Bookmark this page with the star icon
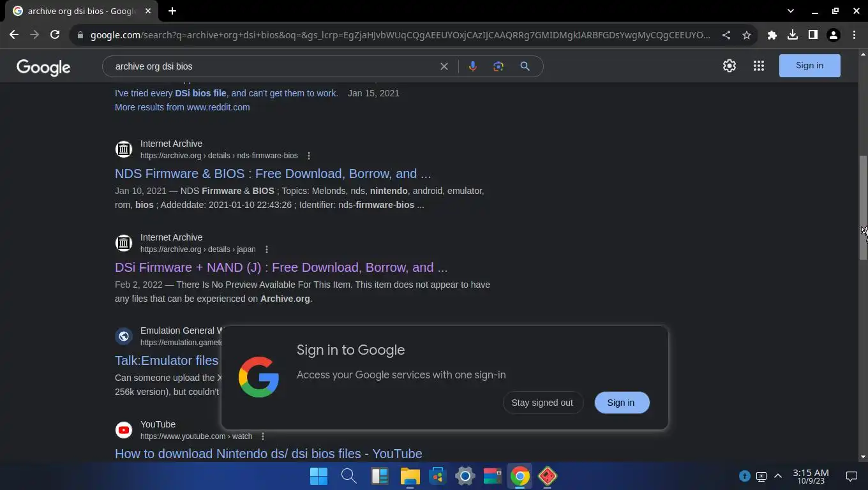This screenshot has height=490, width=868. pyautogui.click(x=747, y=35)
